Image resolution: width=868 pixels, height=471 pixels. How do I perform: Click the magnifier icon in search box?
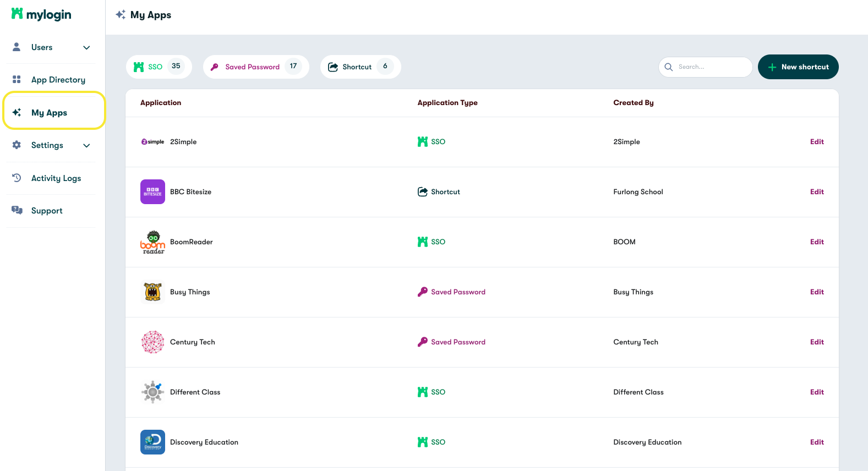pos(669,67)
